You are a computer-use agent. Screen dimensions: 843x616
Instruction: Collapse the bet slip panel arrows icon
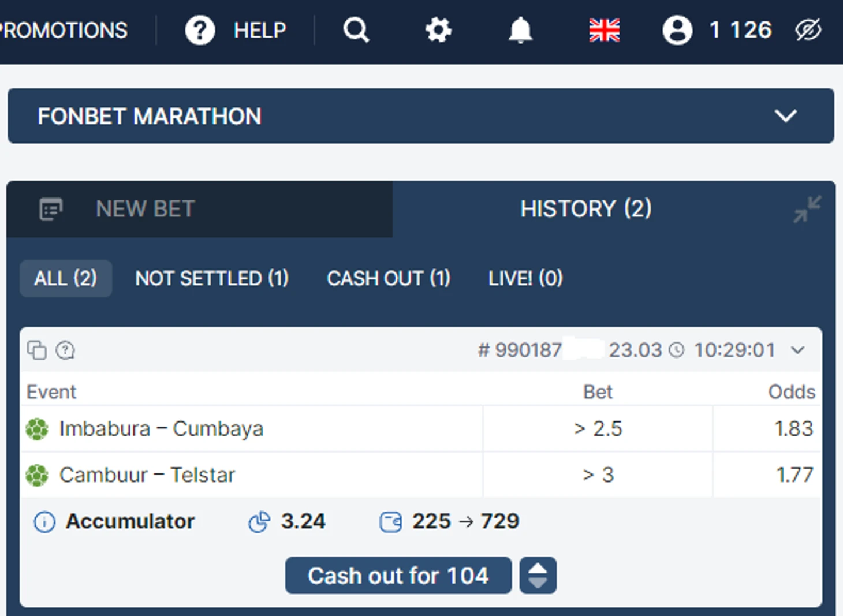click(807, 209)
